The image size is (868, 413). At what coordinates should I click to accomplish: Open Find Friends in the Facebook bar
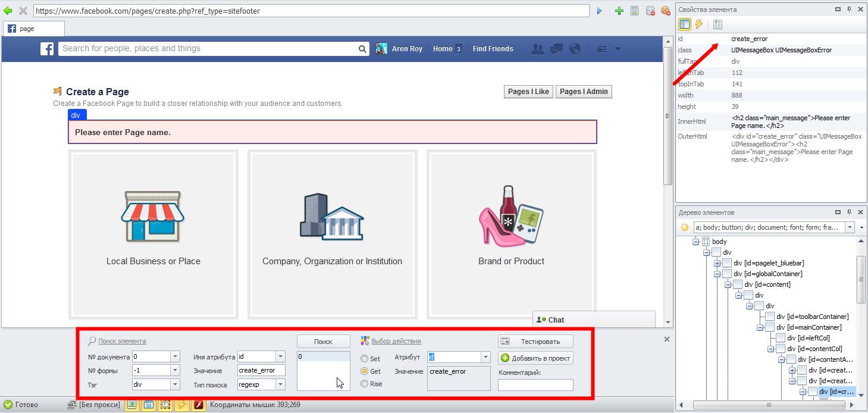493,49
